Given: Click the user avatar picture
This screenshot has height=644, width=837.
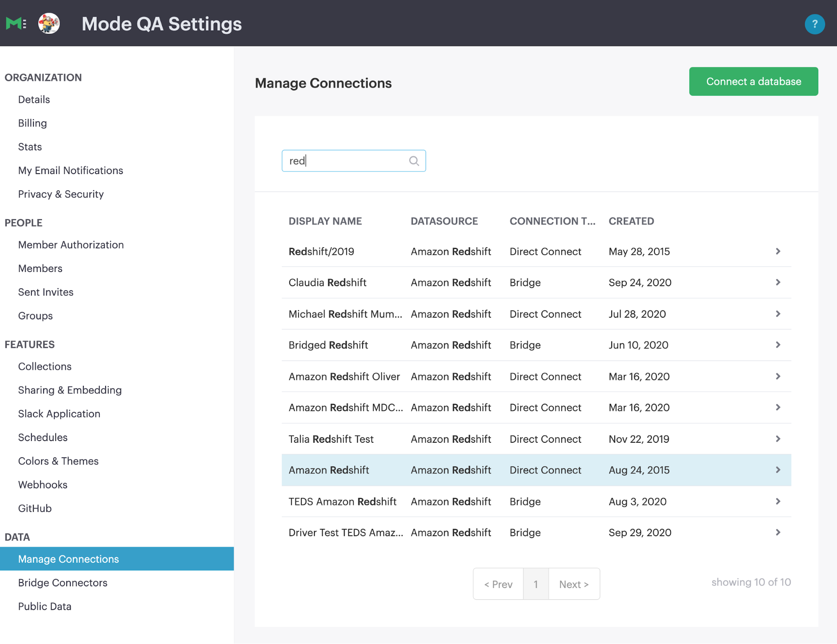Looking at the screenshot, I should 49,23.
